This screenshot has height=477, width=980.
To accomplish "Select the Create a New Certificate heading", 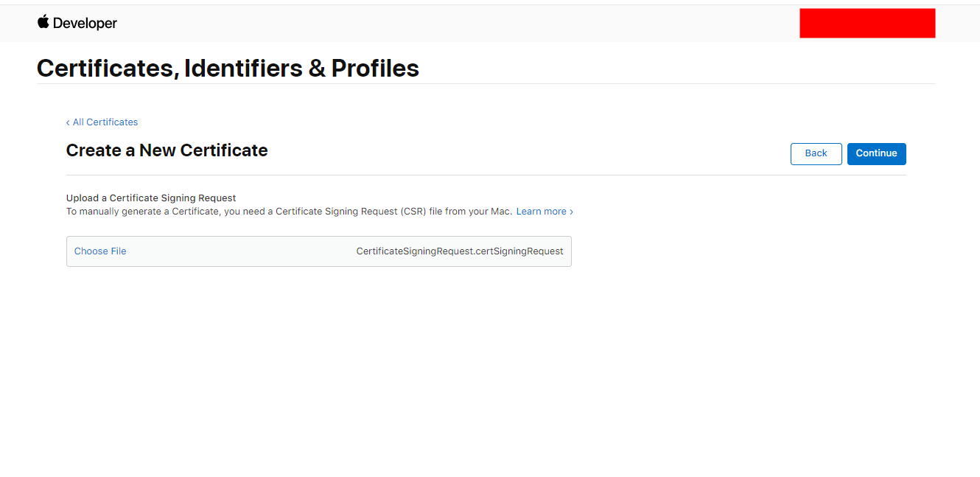I will pyautogui.click(x=167, y=150).
